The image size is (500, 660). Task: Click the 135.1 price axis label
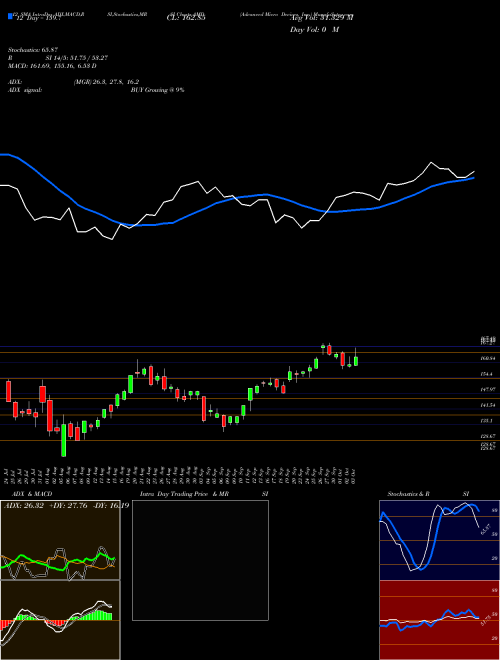[x=487, y=420]
